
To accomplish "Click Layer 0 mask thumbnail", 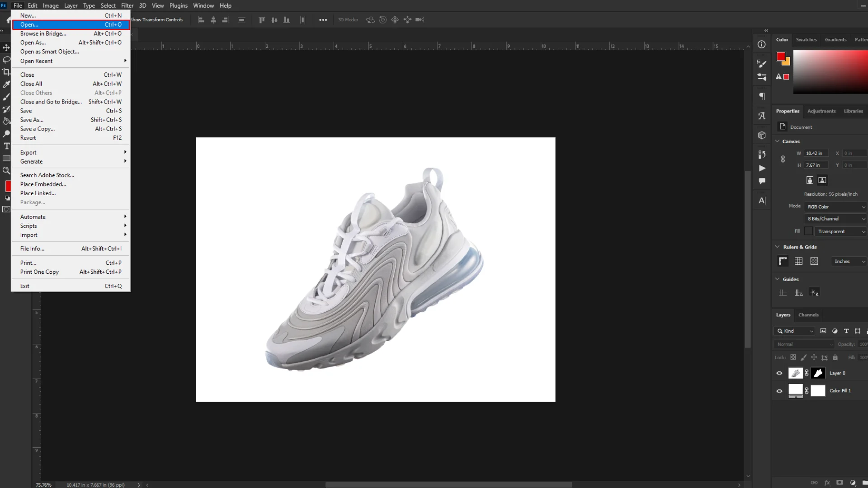I will click(818, 373).
